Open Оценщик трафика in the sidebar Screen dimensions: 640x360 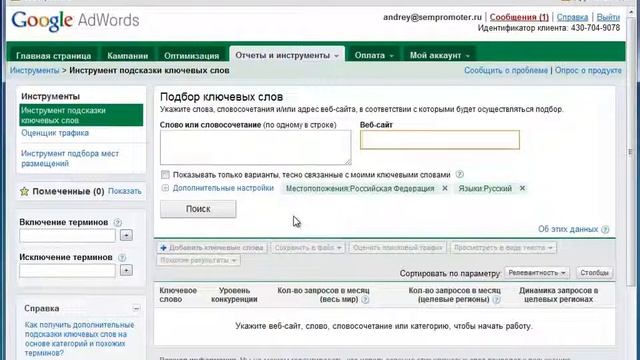(x=55, y=133)
